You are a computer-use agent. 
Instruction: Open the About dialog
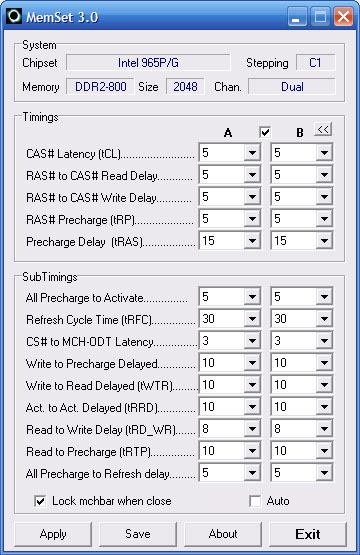223,534
